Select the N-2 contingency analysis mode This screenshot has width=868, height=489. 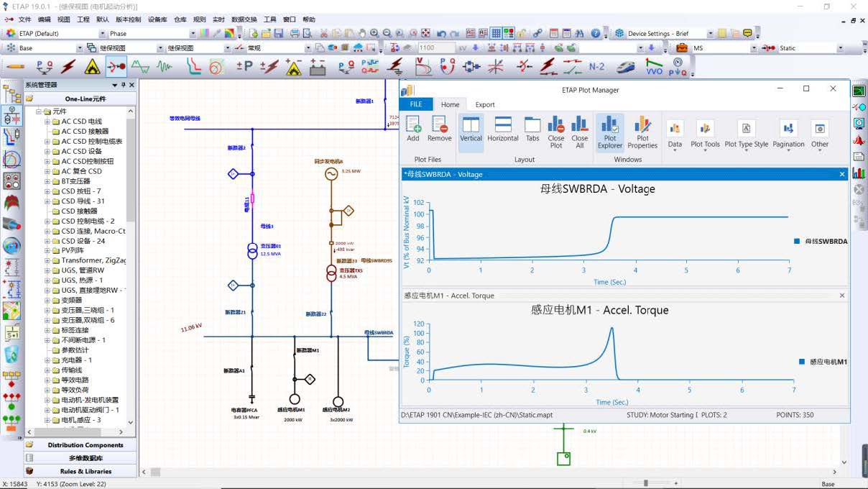point(596,67)
